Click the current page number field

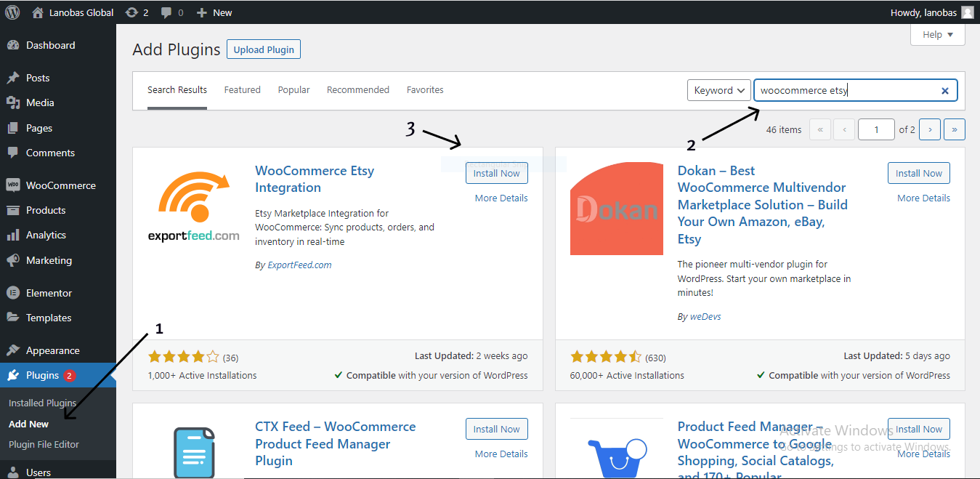[x=876, y=129]
